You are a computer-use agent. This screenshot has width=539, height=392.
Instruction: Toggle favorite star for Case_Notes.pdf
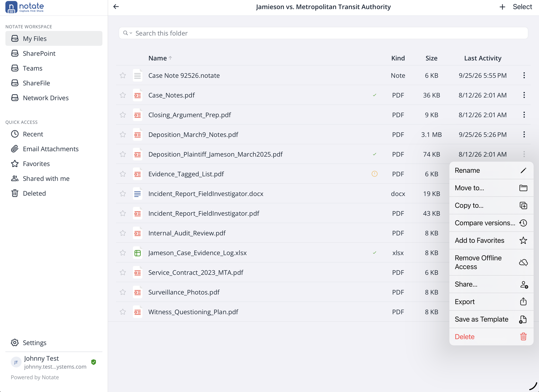123,95
